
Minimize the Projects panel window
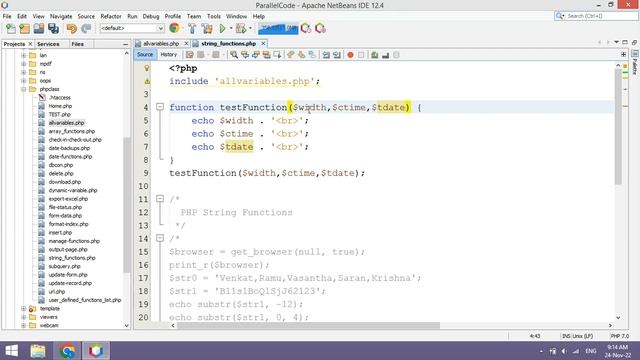click(125, 44)
